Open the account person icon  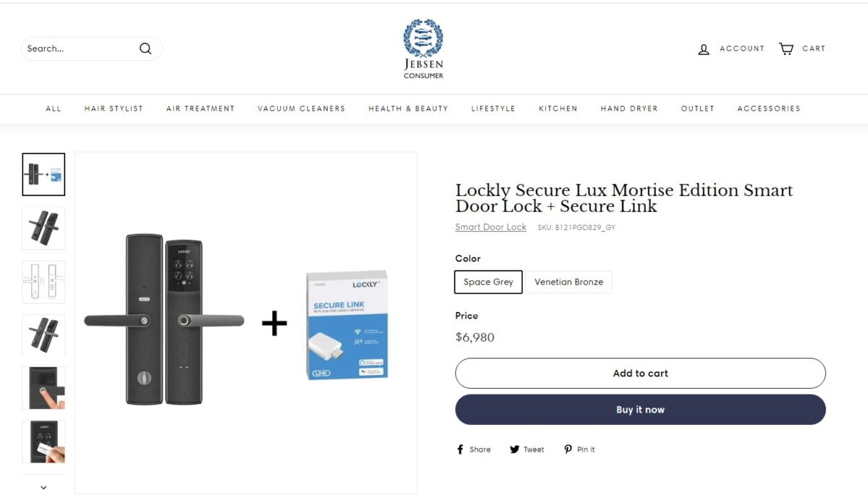pos(704,49)
